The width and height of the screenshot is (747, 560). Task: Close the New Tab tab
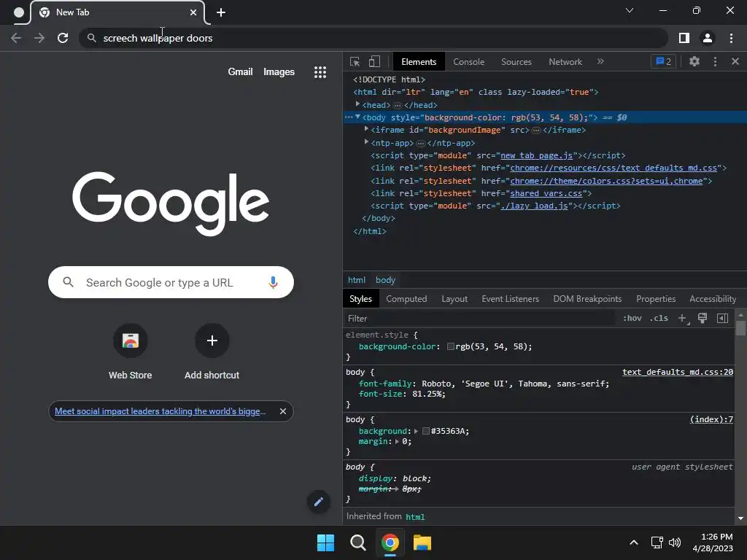193,12
